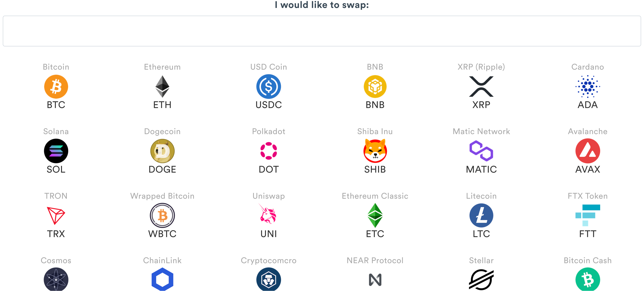
Task: Click the swap search input field
Action: click(322, 31)
